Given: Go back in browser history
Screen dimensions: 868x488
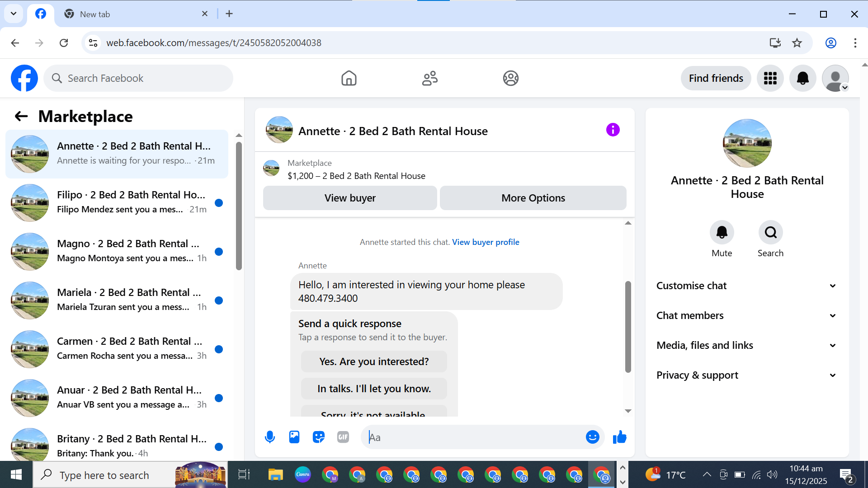Looking at the screenshot, I should (15, 43).
